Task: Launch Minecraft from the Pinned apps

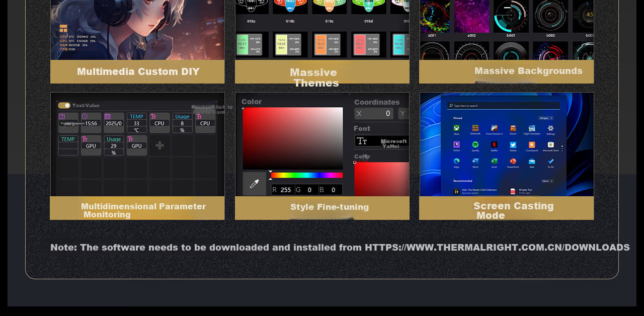Action: coord(475,129)
